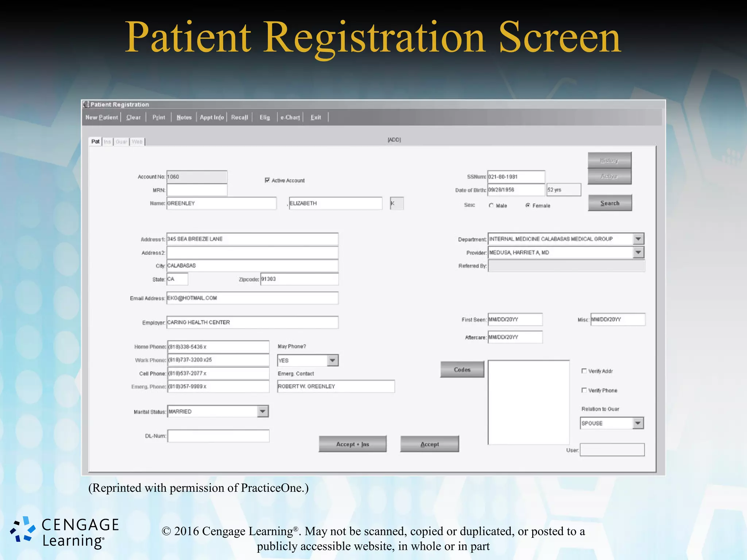Screen dimensions: 747x560
Task: Click the Zipcode field
Action: point(299,279)
